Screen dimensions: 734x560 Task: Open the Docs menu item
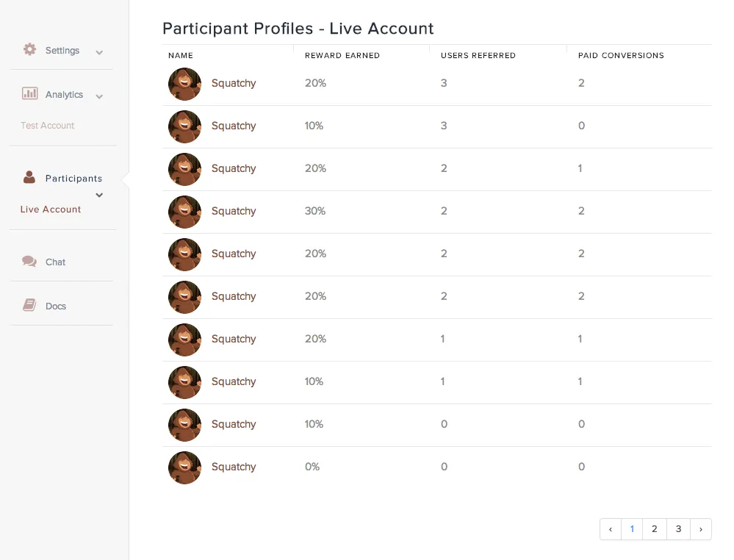(x=56, y=306)
